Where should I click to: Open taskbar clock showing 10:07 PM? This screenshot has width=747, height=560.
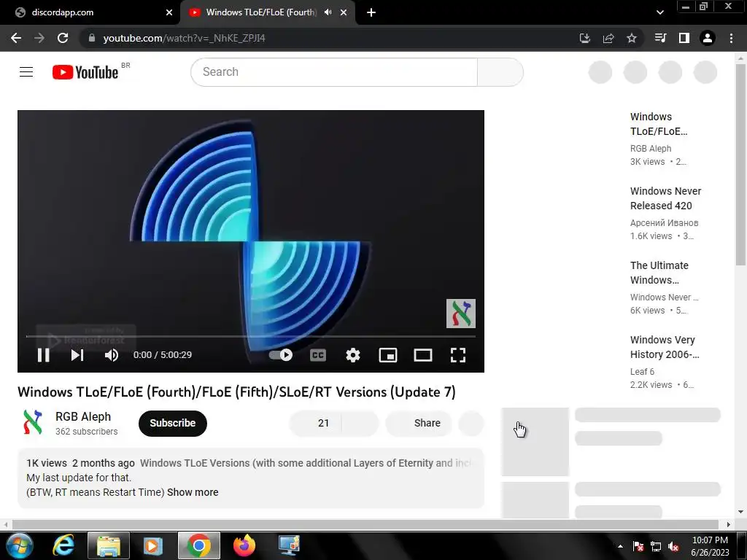pyautogui.click(x=710, y=546)
